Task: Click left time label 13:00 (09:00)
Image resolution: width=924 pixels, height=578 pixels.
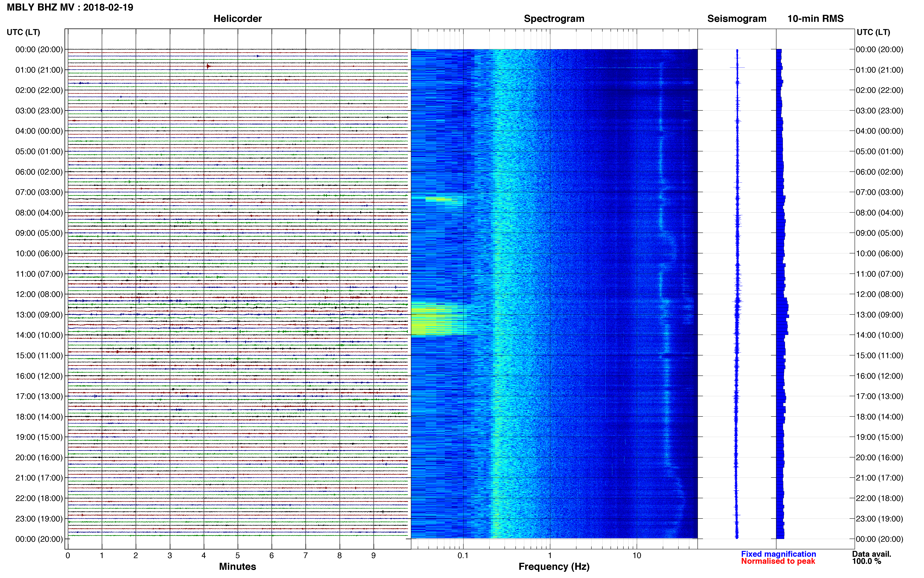Action: click(39, 315)
